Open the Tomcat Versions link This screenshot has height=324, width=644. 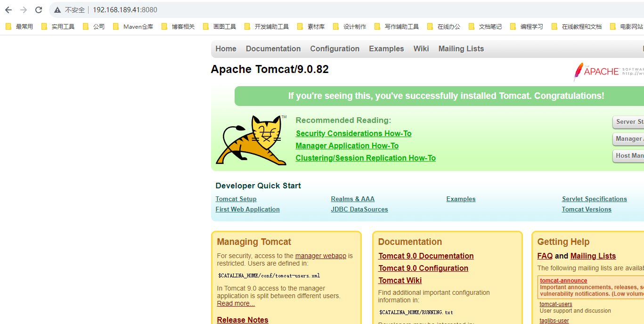[587, 209]
